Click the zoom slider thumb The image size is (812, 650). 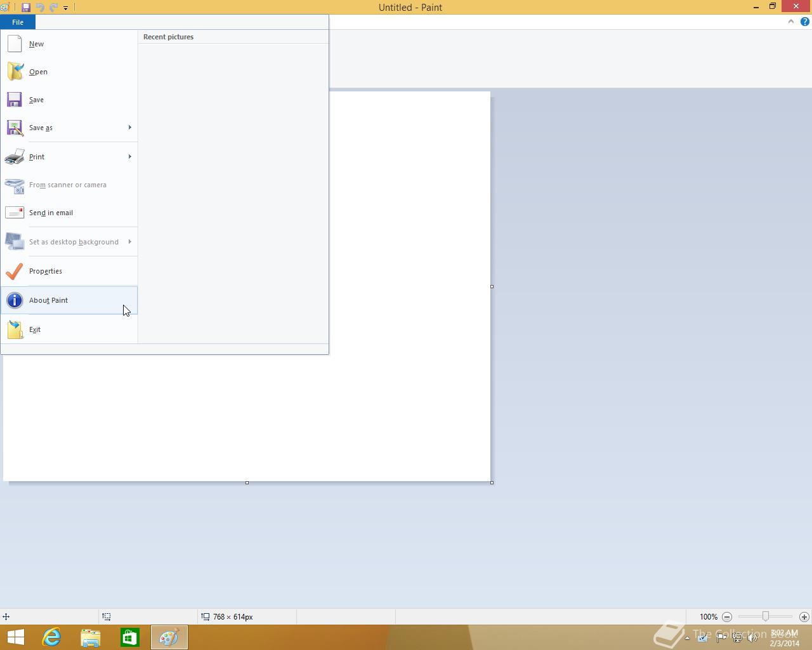[x=766, y=616]
